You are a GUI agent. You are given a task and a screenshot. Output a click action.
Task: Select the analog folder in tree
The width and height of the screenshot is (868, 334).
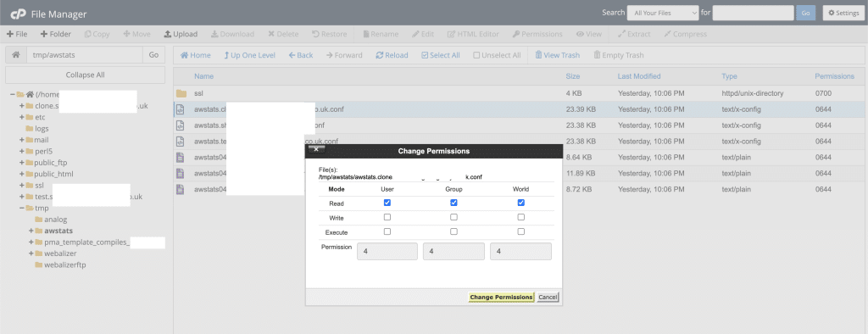click(55, 220)
